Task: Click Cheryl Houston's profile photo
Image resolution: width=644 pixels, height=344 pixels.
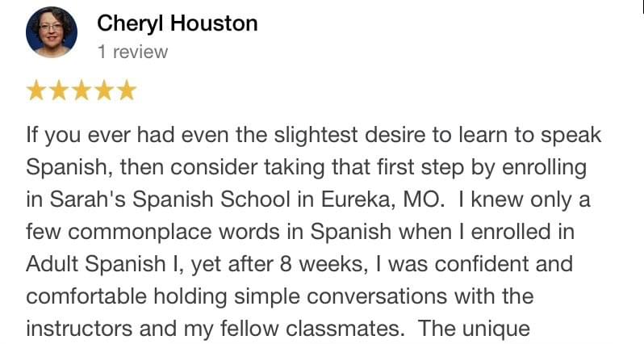Action: point(52,32)
